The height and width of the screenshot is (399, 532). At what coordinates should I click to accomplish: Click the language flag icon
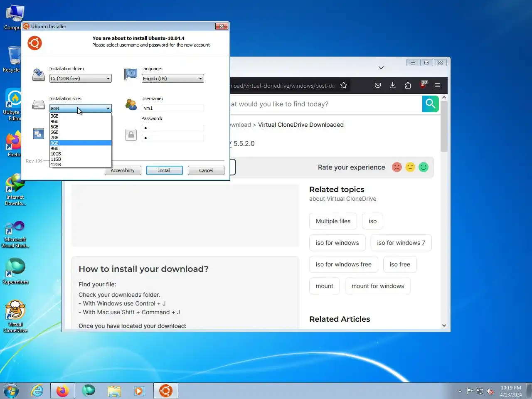tap(131, 74)
